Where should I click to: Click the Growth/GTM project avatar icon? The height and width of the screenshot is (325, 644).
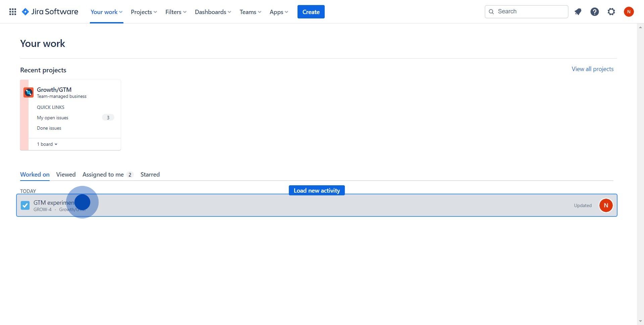tap(29, 92)
